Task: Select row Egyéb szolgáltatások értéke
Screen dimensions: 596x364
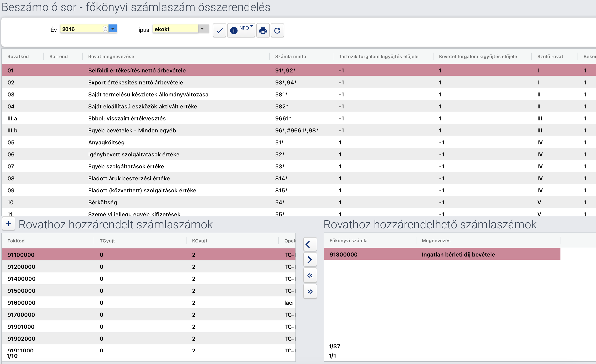Action: tap(299, 166)
